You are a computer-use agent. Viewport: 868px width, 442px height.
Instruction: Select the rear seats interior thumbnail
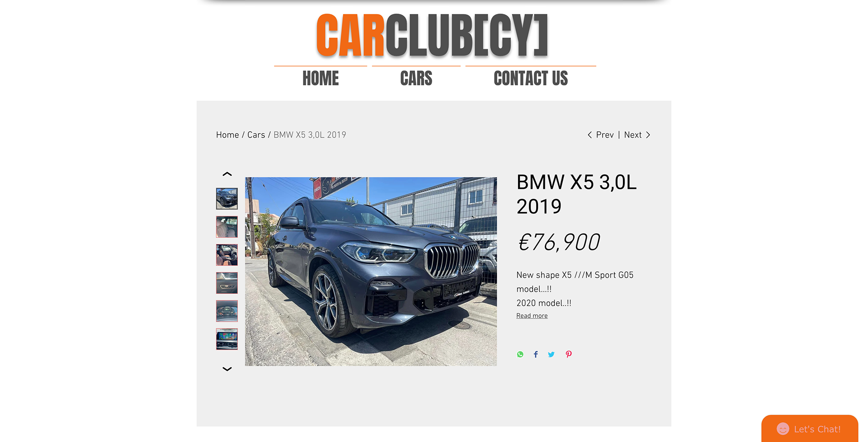point(227,227)
